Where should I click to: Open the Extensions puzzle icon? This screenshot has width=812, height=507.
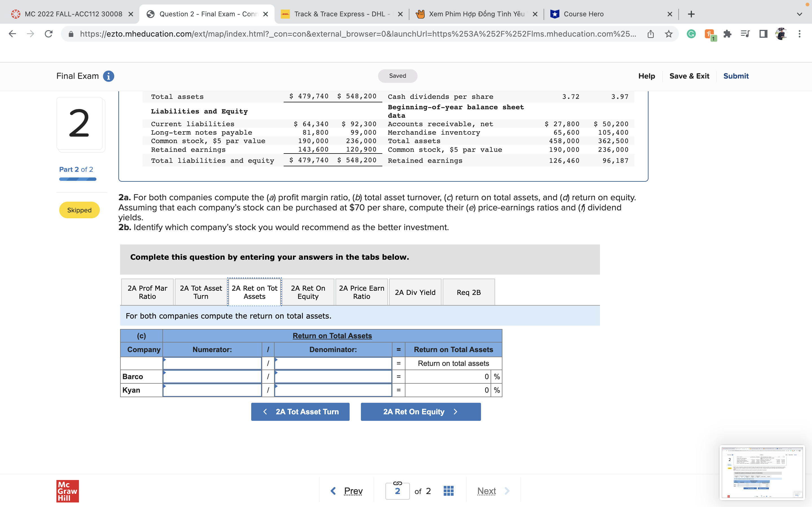point(727,34)
